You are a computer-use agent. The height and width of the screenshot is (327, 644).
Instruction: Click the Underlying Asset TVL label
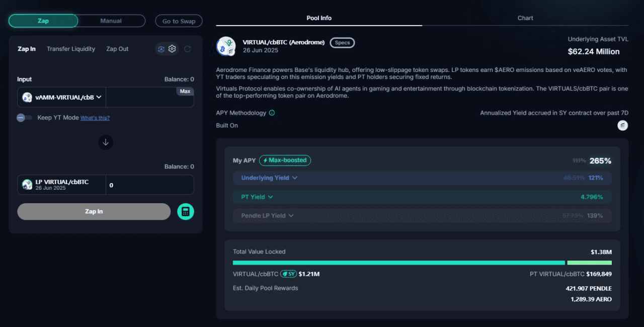pyautogui.click(x=598, y=39)
